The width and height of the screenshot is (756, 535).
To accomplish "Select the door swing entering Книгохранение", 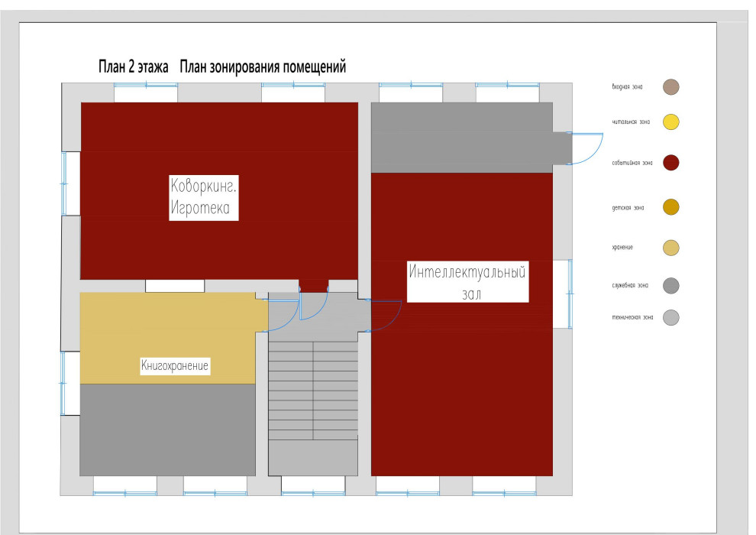I will point(283,315).
